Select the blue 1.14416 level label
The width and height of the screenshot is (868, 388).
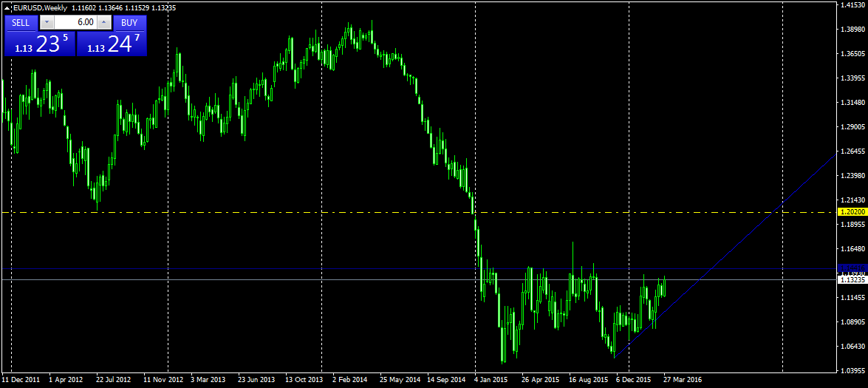click(852, 268)
